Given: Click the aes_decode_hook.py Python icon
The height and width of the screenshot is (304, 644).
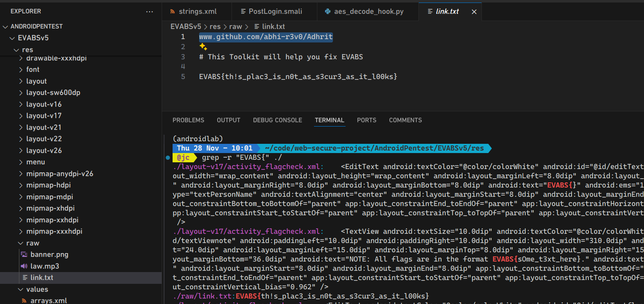Looking at the screenshot, I should coord(328,12).
